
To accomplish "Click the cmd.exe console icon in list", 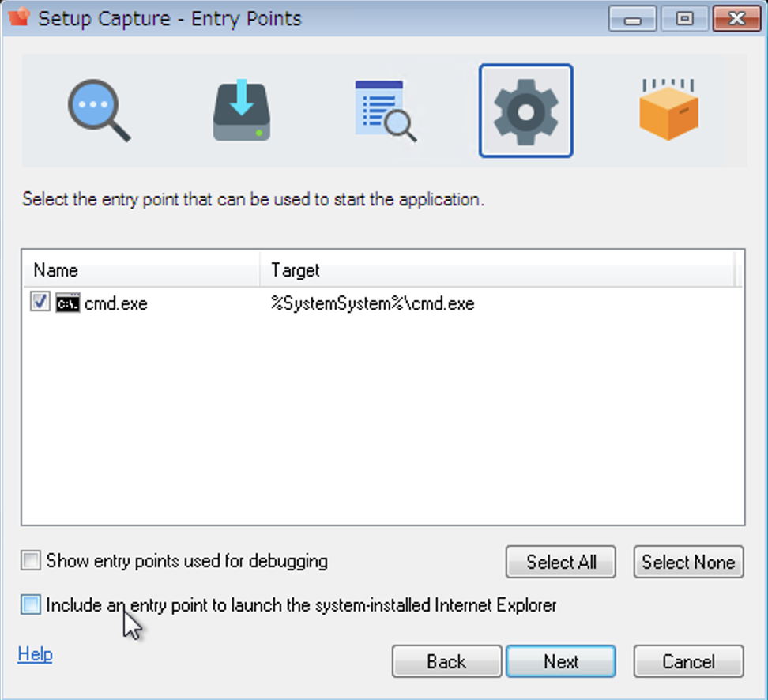I will click(x=67, y=303).
